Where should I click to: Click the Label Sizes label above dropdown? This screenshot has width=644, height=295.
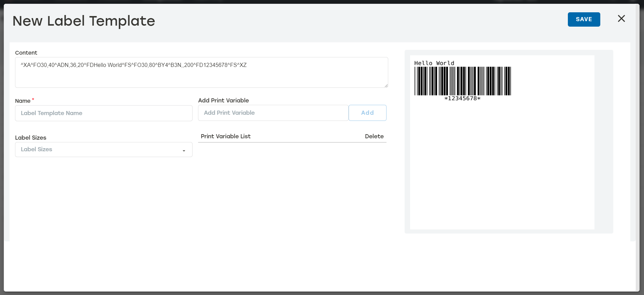point(31,138)
